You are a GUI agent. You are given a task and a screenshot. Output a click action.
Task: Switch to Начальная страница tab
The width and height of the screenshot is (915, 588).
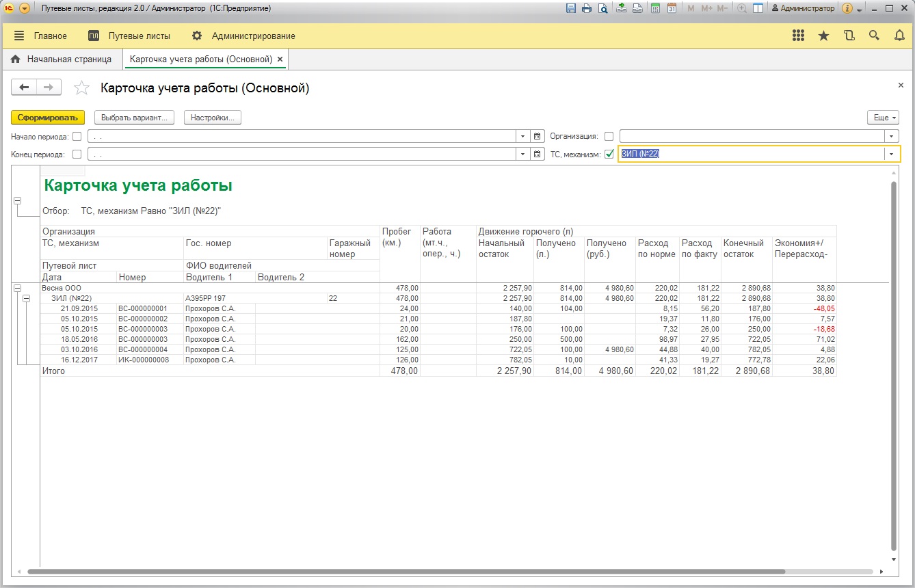(61, 59)
